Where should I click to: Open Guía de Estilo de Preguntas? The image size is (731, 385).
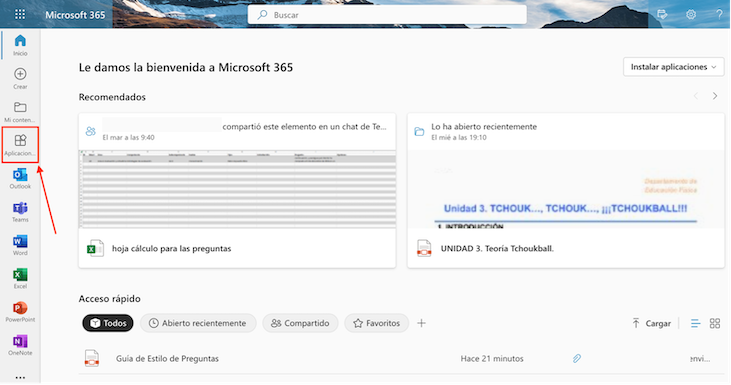[x=167, y=358]
